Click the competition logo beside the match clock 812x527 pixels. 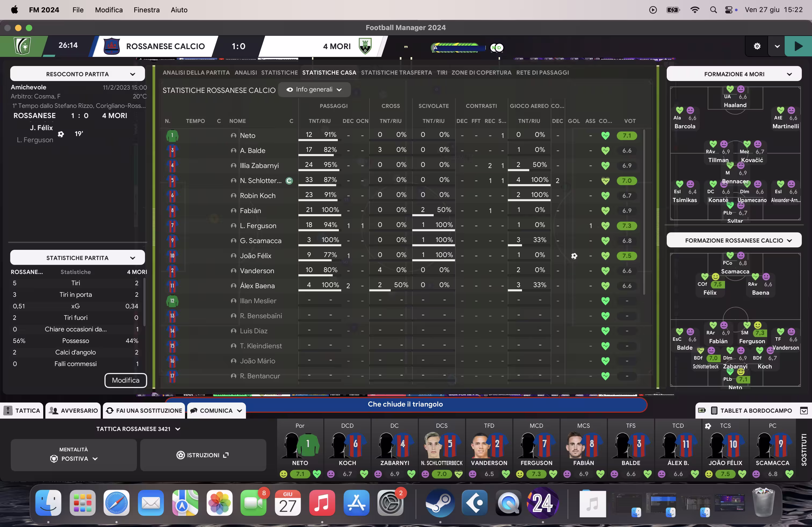pos(22,46)
